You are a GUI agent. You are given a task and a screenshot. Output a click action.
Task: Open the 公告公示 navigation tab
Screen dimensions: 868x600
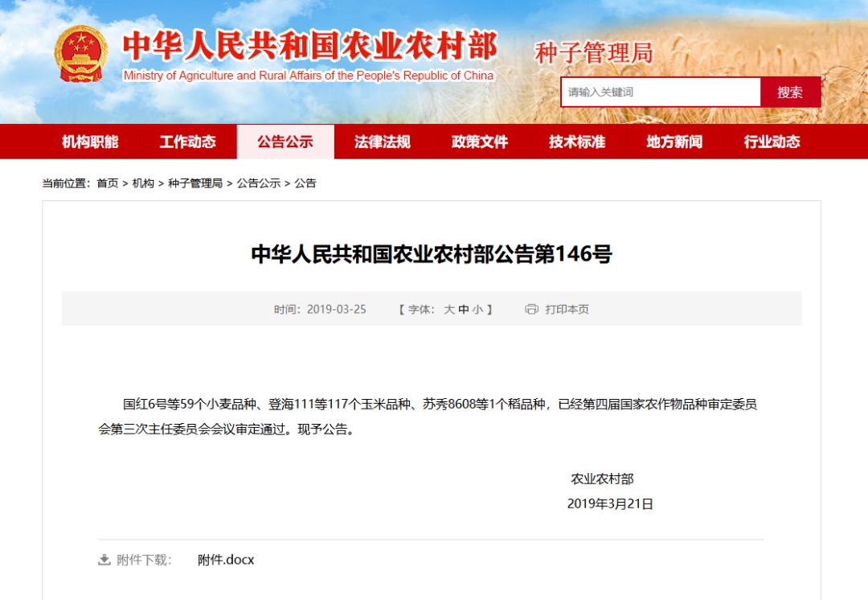point(285,142)
